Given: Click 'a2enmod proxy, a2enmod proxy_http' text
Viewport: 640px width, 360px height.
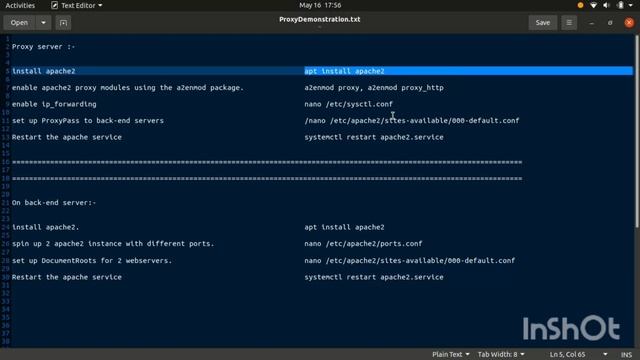Looking at the screenshot, I should (x=374, y=87).
